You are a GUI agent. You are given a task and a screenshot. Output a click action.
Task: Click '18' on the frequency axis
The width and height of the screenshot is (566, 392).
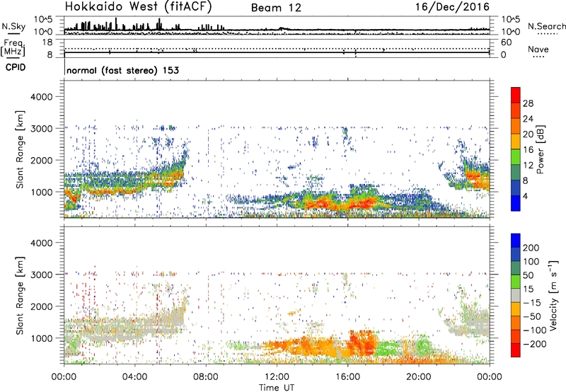[x=47, y=42]
